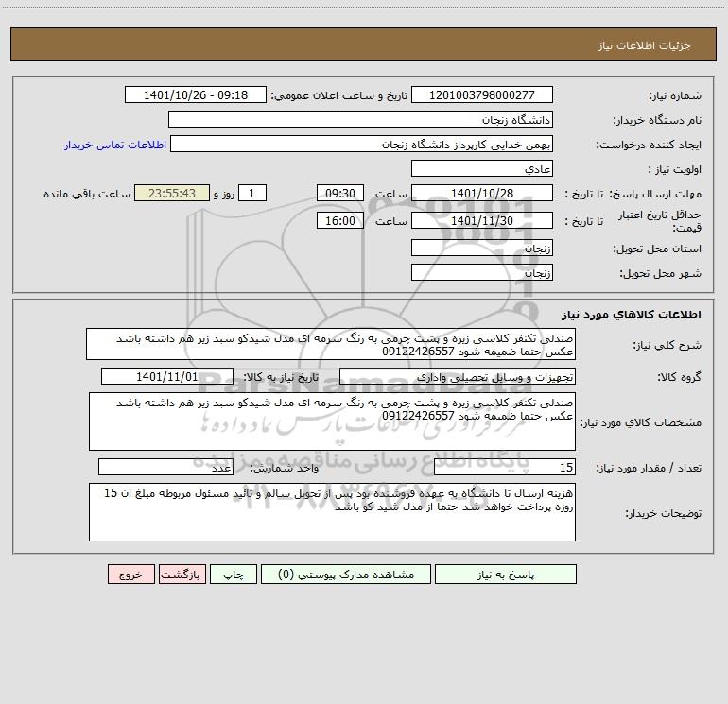728x704 pixels.
Task: Click the چاپ print button
Action: click(x=234, y=574)
